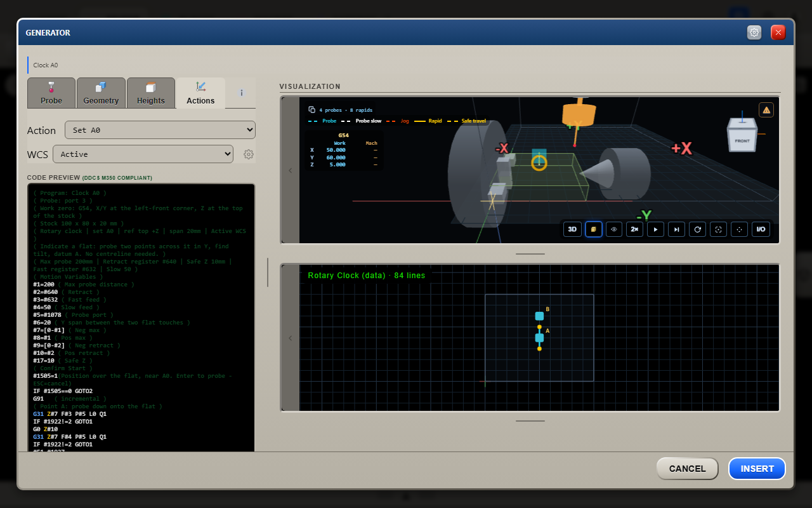Screen dimensions: 812x508
Task: Collapse the 3D visualization side chevron
Action: pos(291,170)
